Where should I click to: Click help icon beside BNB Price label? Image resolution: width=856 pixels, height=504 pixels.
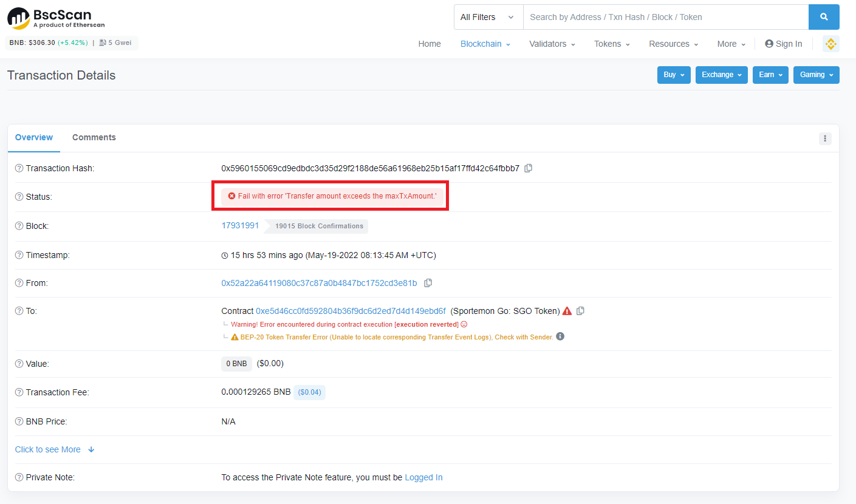point(19,421)
